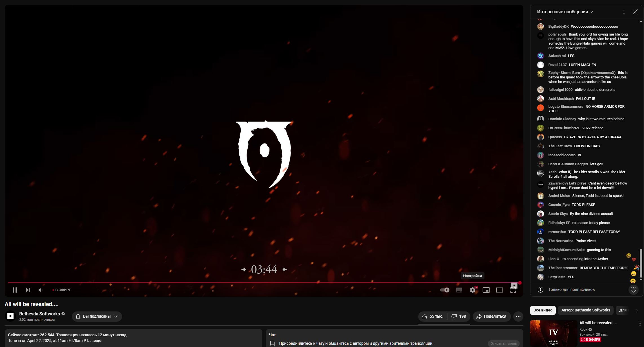This screenshot has height=347, width=644.
Task: Skip to next video in player
Action: click(x=28, y=290)
